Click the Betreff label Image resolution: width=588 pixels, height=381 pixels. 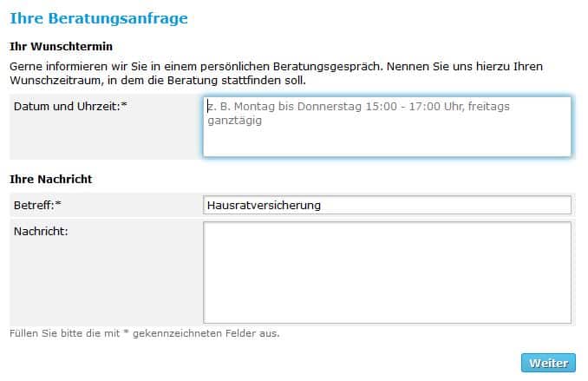click(x=37, y=206)
